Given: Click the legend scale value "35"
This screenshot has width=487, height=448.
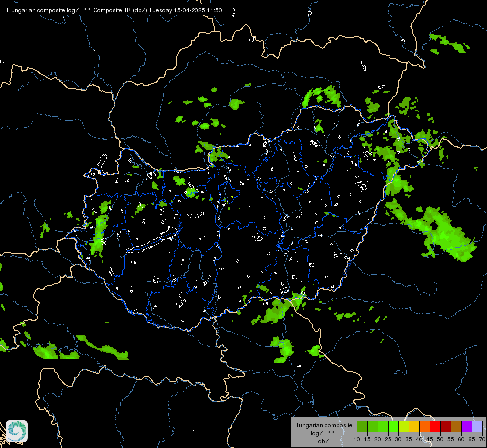Looking at the screenshot, I should click(x=409, y=440).
